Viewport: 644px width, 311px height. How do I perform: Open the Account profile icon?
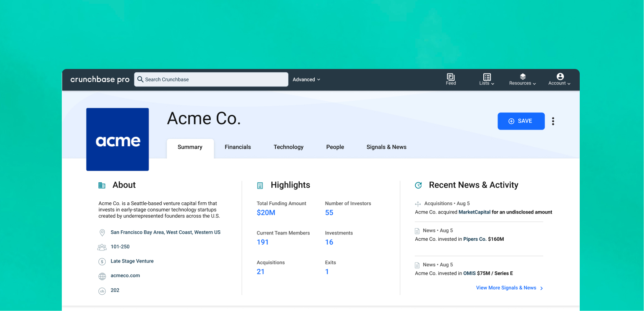click(560, 76)
